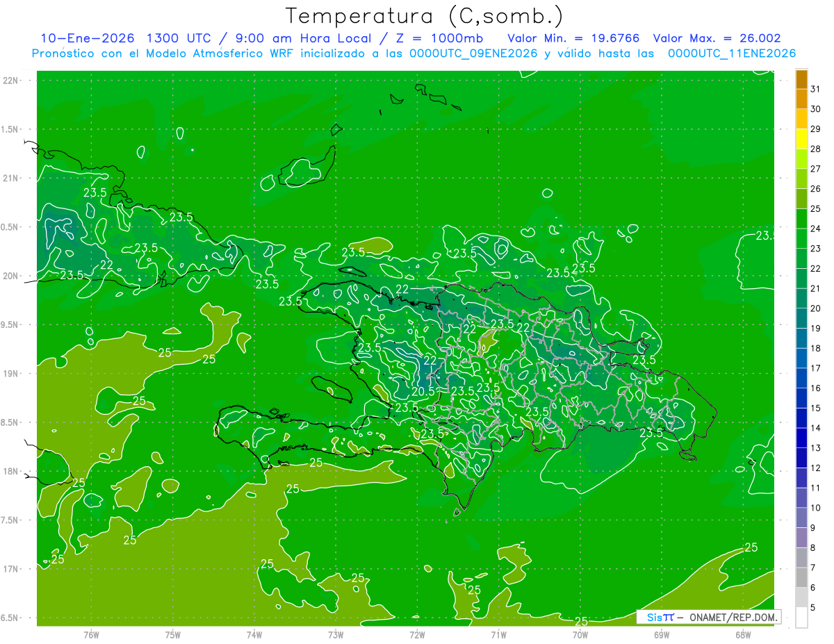The image size is (834, 644).
Task: Click the "74W" longitude axis label
Action: [254, 635]
